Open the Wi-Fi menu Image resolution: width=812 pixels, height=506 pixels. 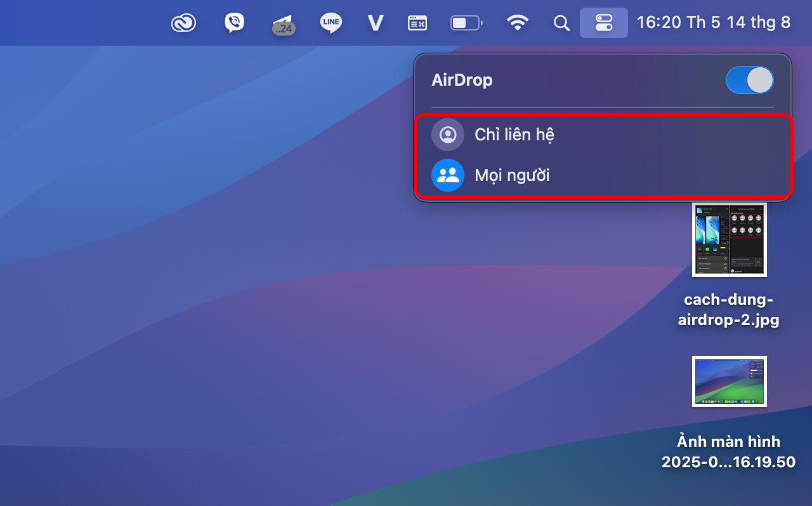pos(518,23)
